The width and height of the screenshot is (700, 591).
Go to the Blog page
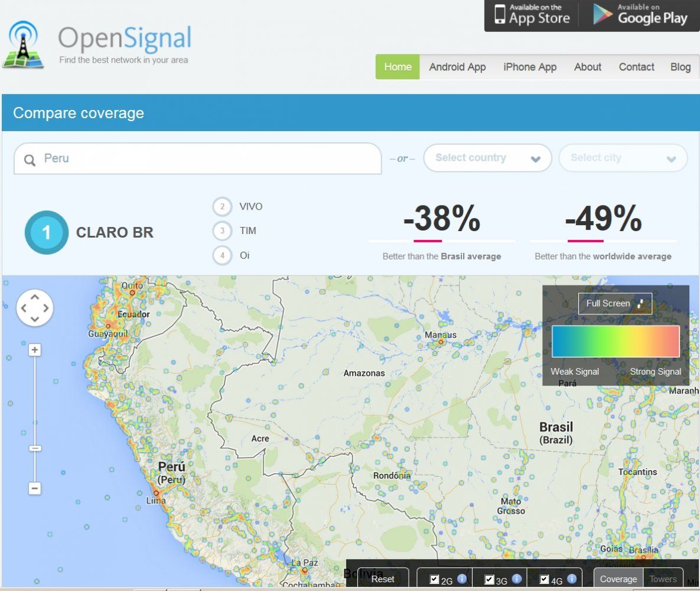click(x=680, y=67)
